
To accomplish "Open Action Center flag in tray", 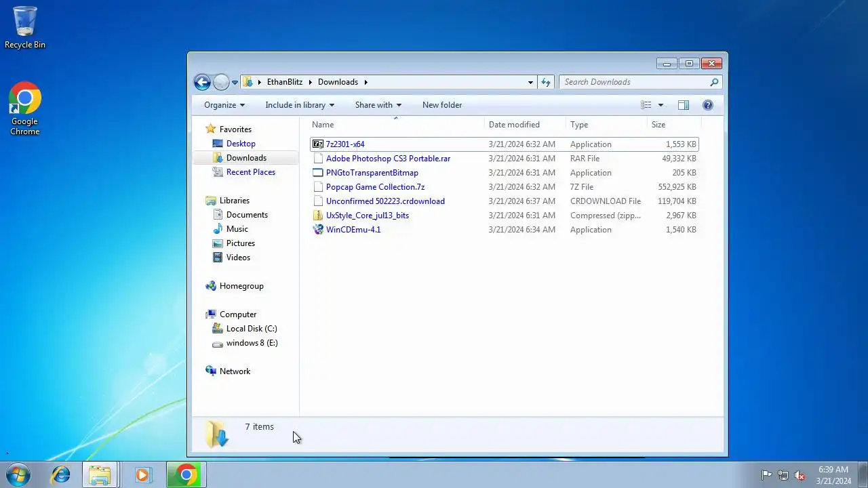I will click(x=766, y=475).
